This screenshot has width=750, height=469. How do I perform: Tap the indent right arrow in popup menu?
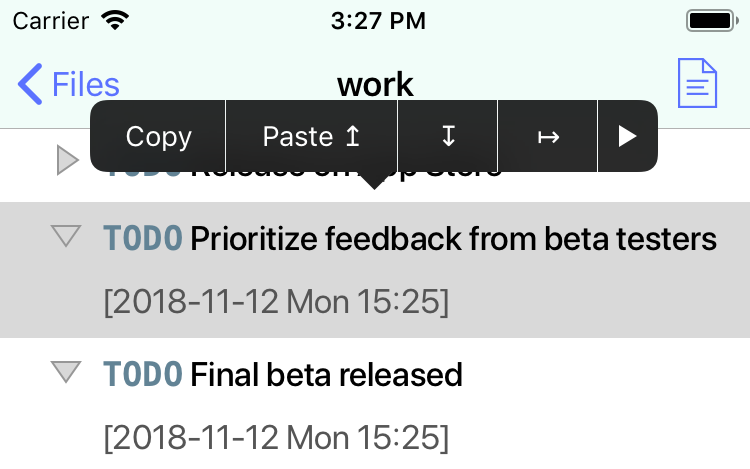pyautogui.click(x=548, y=136)
